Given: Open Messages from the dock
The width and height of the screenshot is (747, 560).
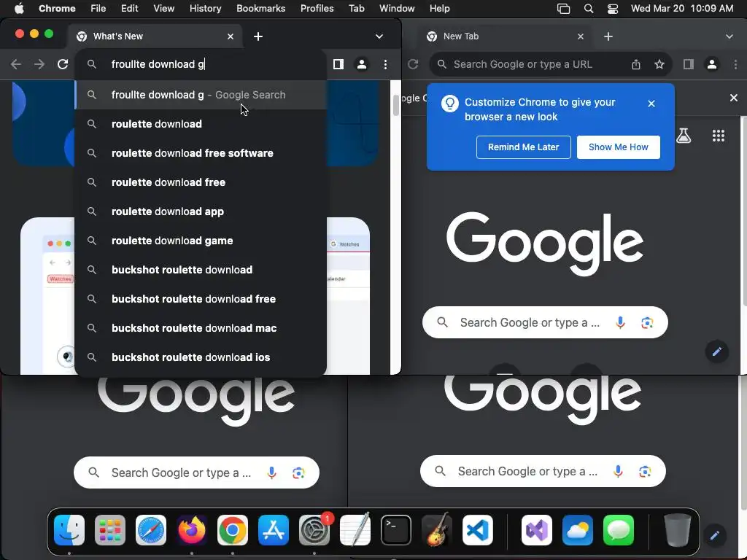Looking at the screenshot, I should pos(619,530).
